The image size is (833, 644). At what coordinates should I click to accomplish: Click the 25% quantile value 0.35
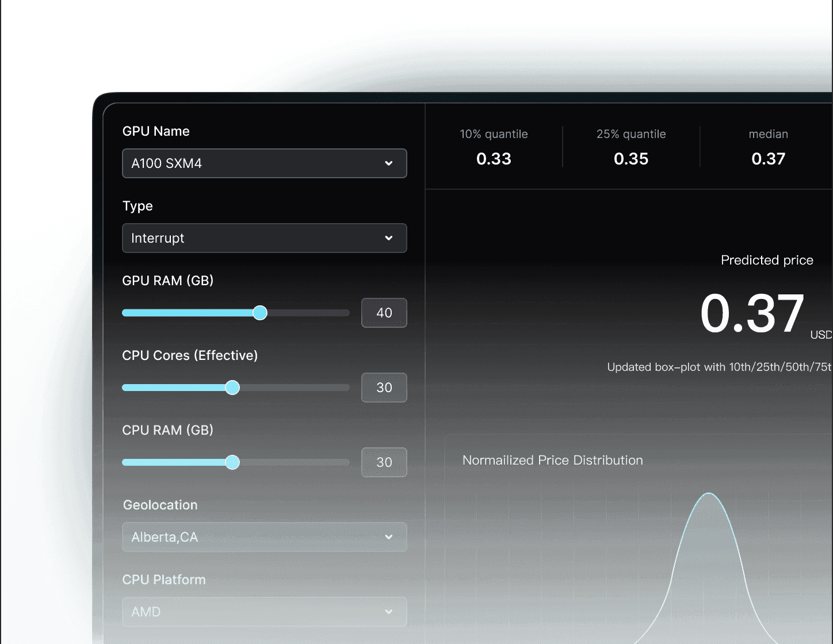tap(631, 159)
